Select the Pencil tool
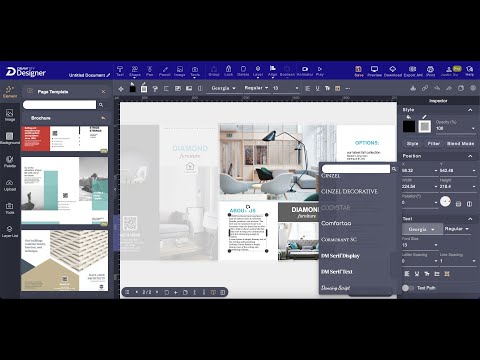The height and width of the screenshot is (360, 480). [x=165, y=71]
